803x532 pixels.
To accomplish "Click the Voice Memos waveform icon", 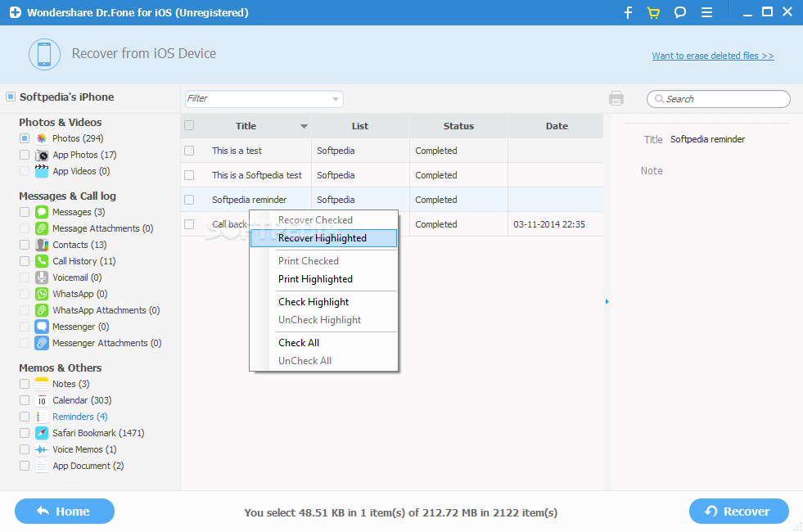I will pos(42,449).
